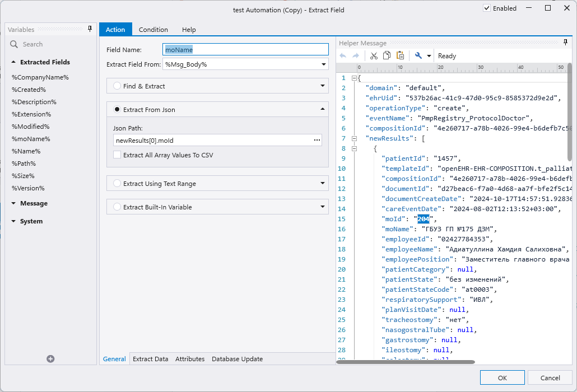Click the Field Name input box

(245, 50)
